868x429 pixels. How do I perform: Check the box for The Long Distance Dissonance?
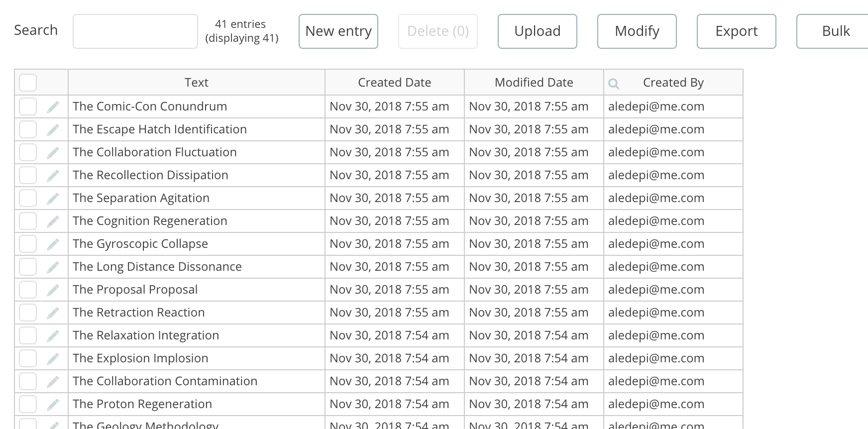pos(28,267)
